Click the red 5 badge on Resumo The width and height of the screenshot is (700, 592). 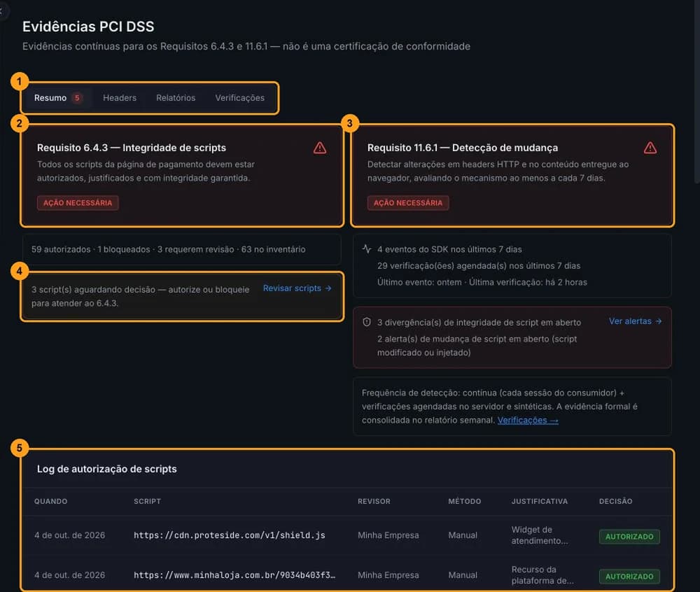click(x=77, y=98)
